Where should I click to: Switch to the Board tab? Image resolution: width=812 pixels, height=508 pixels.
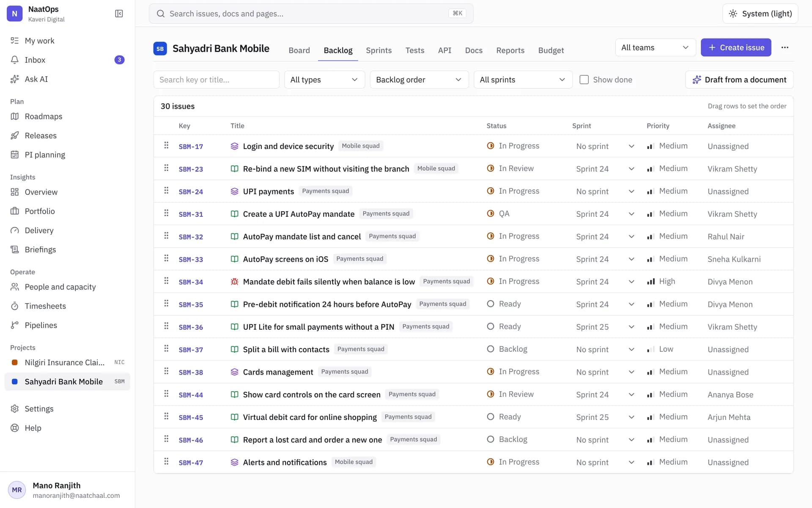299,50
